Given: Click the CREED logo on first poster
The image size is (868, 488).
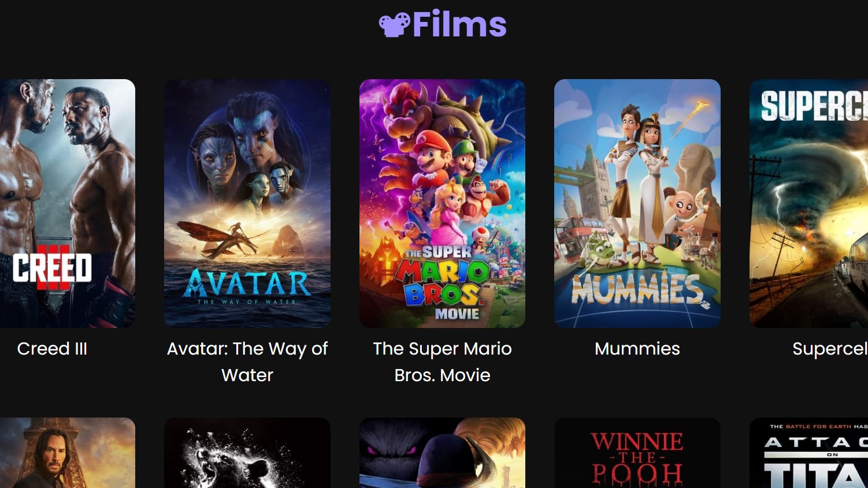Looking at the screenshot, I should [x=52, y=268].
